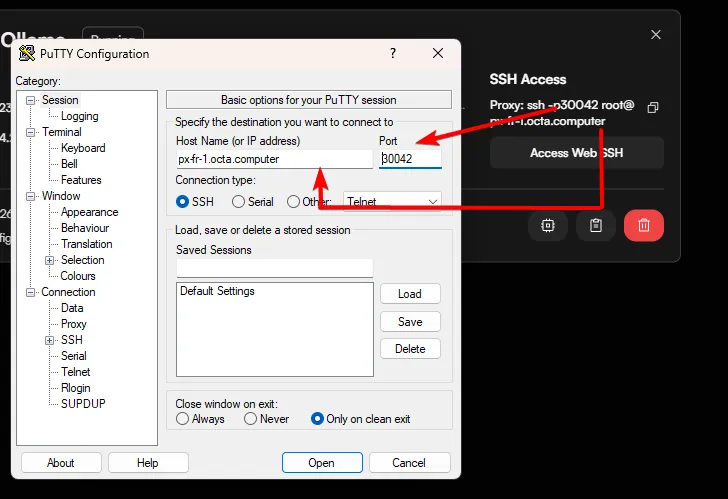
Task: Open the Terminal category
Action: tap(62, 132)
